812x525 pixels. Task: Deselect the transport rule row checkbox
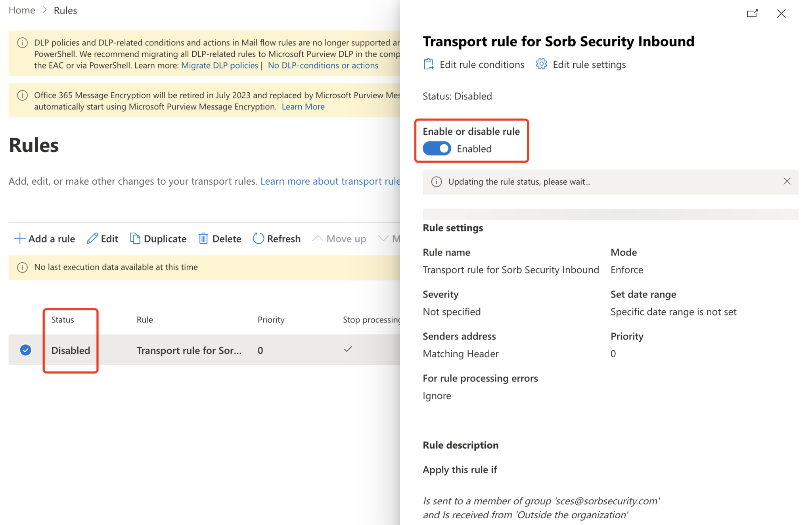click(25, 350)
